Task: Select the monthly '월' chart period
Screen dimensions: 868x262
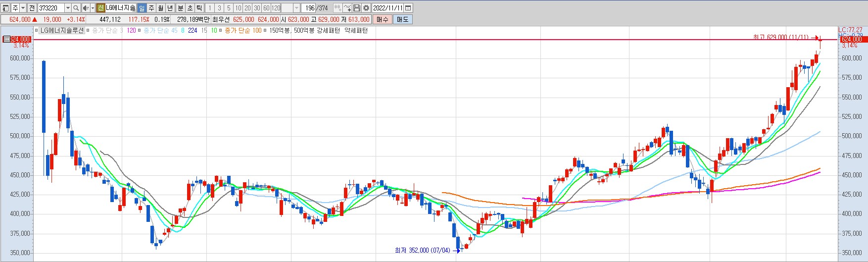Action: tap(160, 8)
